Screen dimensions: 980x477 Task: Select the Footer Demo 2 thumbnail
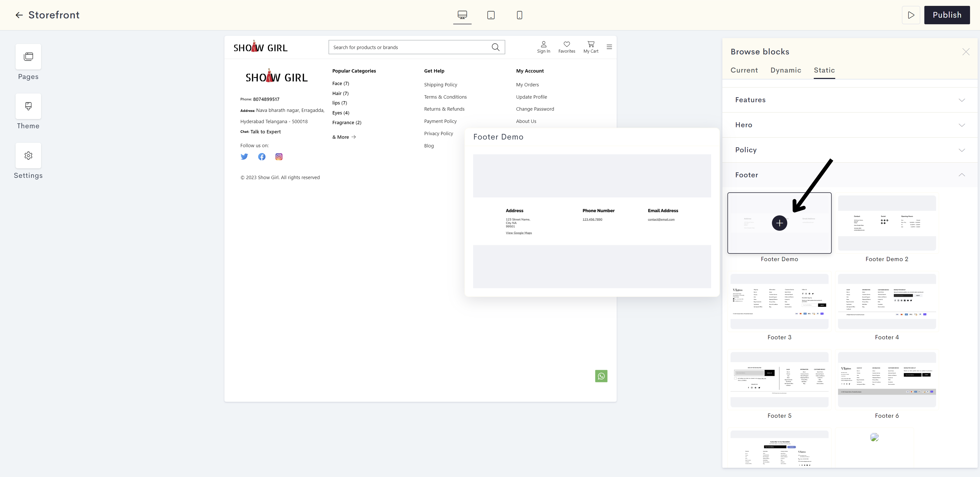point(887,223)
